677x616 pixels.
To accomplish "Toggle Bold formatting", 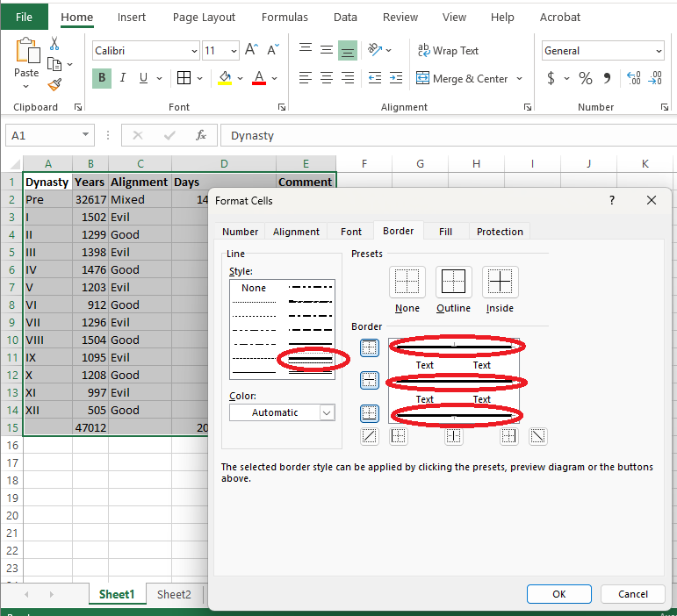I will (x=102, y=78).
